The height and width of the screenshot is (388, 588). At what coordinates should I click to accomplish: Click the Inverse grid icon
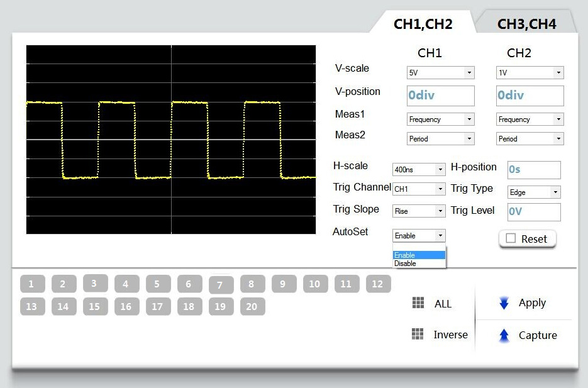pyautogui.click(x=418, y=334)
